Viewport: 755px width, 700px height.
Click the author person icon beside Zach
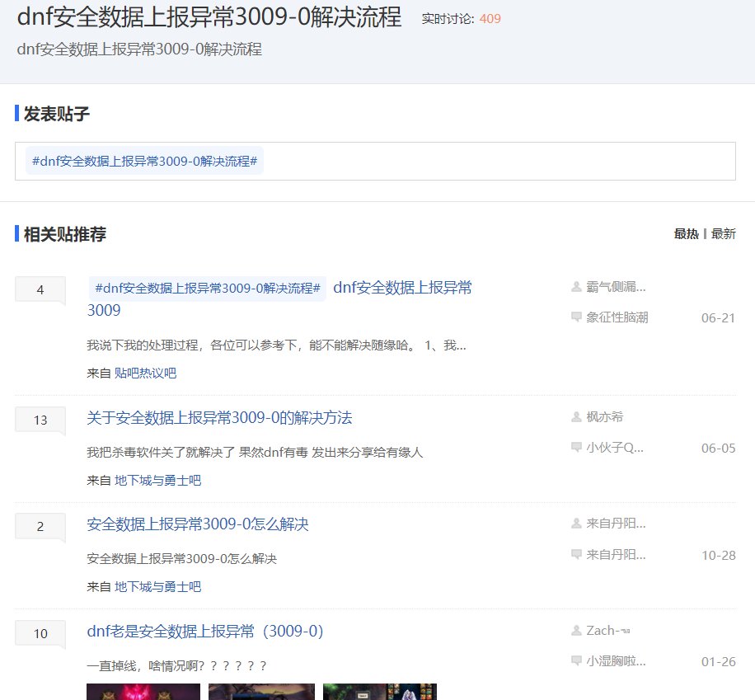(576, 631)
